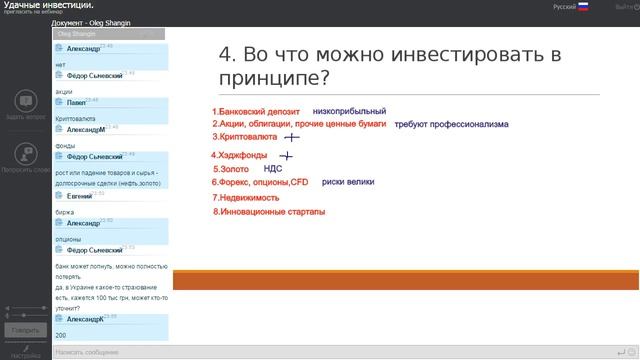Click the 'Удачные инвестиции.' webinar title
Image resolution: width=640 pixels, height=360 pixels.
pos(48,5)
